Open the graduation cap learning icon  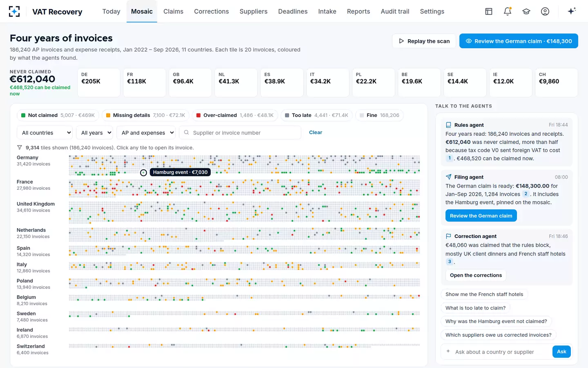pyautogui.click(x=526, y=11)
